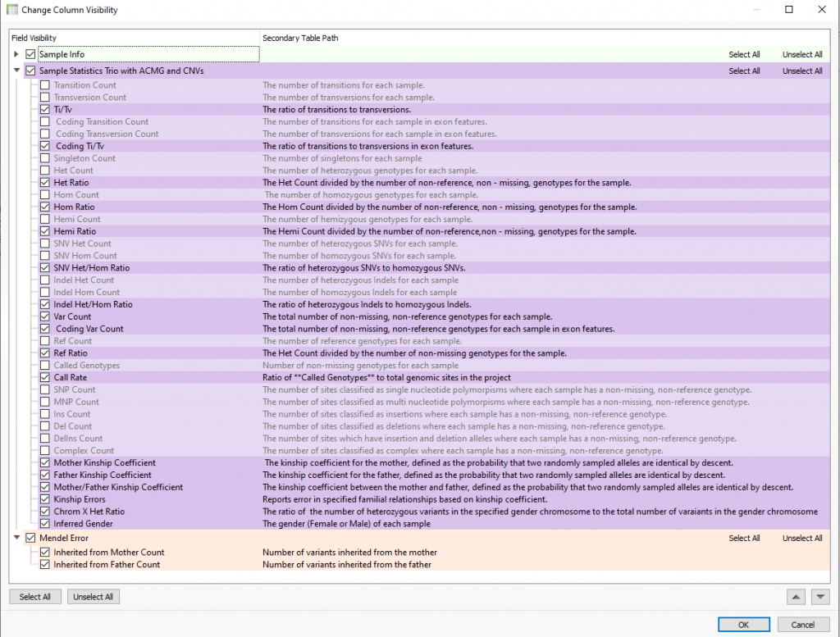Viewport: 840px width, 637px height.
Task: Uncheck the Ti/Tv field
Action: click(44, 109)
